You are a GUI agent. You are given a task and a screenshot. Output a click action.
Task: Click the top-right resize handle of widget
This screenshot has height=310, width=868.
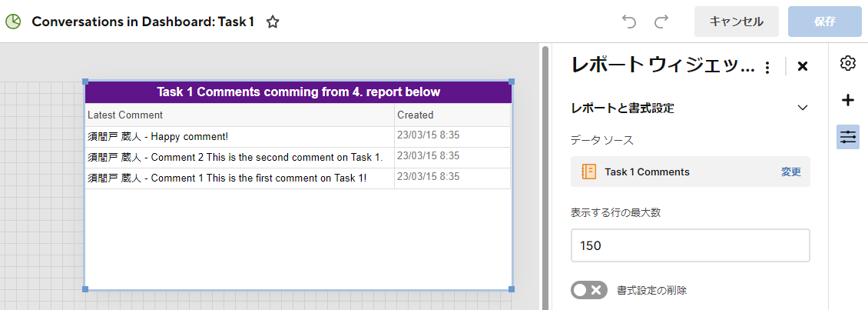pyautogui.click(x=512, y=82)
